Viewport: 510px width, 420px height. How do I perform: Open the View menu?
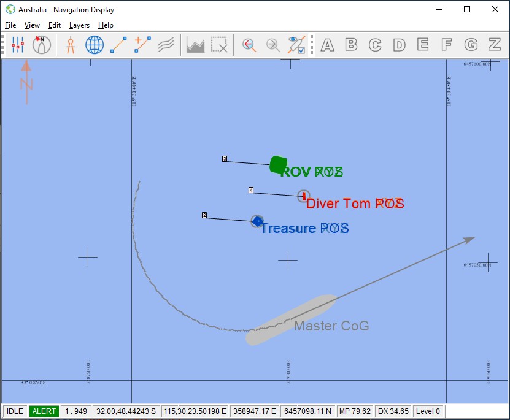point(32,25)
